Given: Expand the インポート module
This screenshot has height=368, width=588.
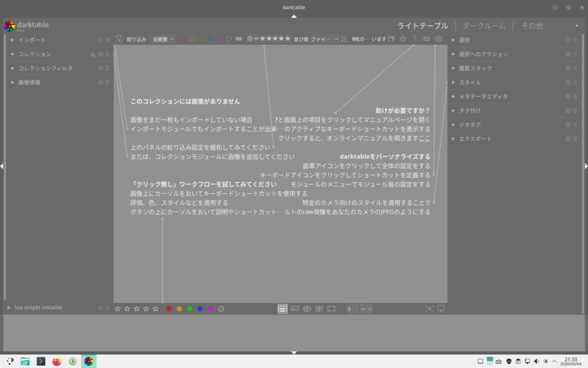Looking at the screenshot, I should [x=13, y=40].
